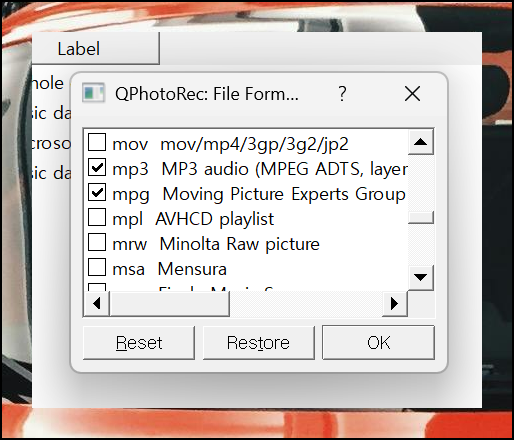Click the horizontal scrollbar left arrow

(97, 304)
